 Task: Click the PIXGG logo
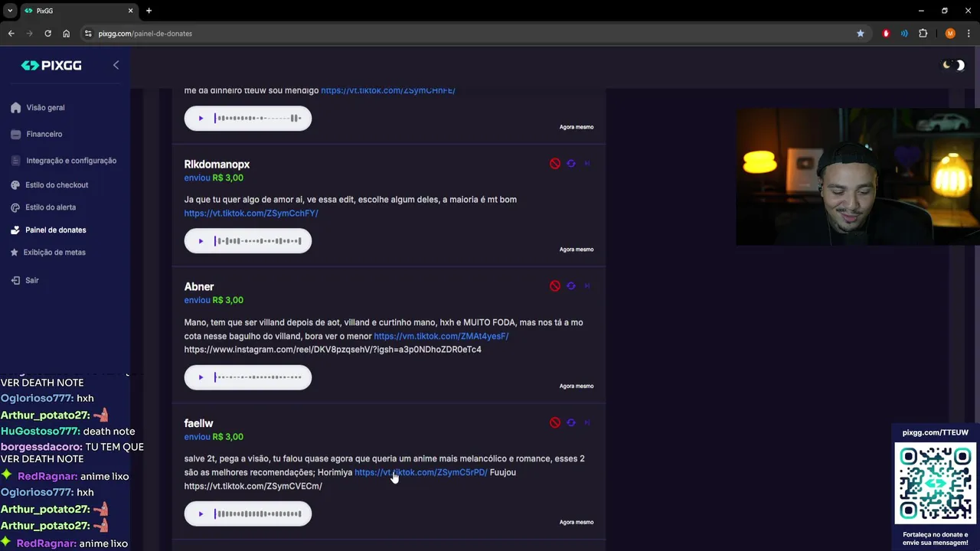[51, 66]
